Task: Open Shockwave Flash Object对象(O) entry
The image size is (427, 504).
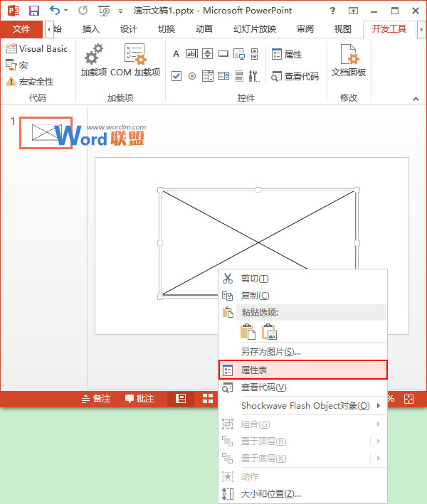Action: point(302,406)
